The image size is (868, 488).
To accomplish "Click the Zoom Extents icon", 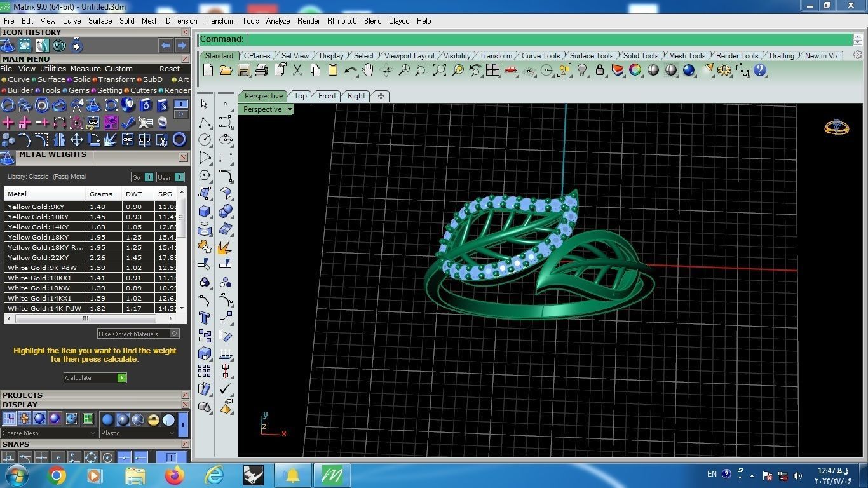I will click(439, 71).
